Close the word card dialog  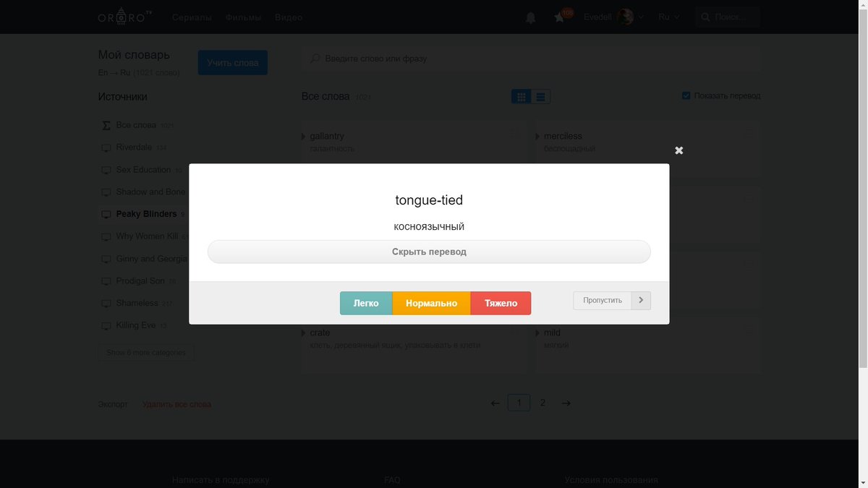click(678, 150)
